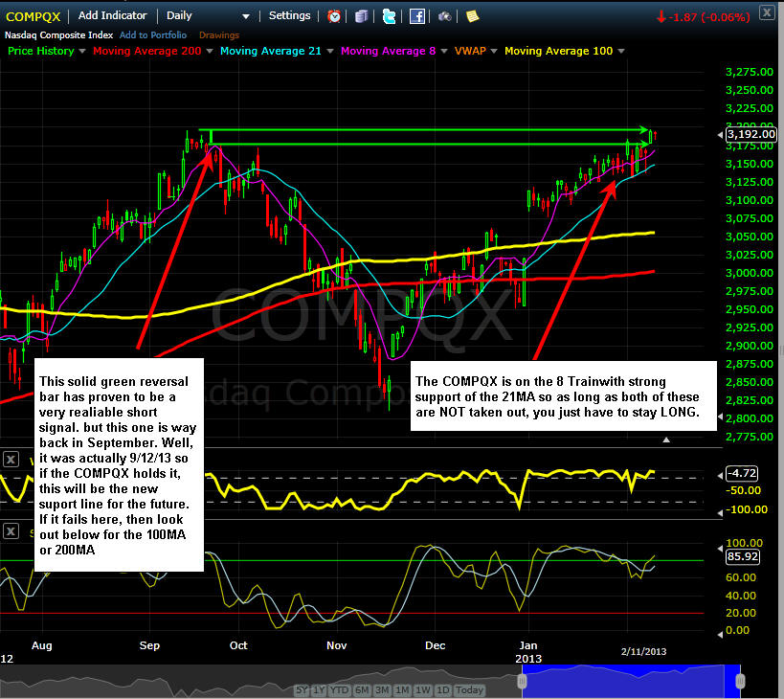Click the 2/11/2013 date label
The height and width of the screenshot is (699, 784).
(643, 651)
